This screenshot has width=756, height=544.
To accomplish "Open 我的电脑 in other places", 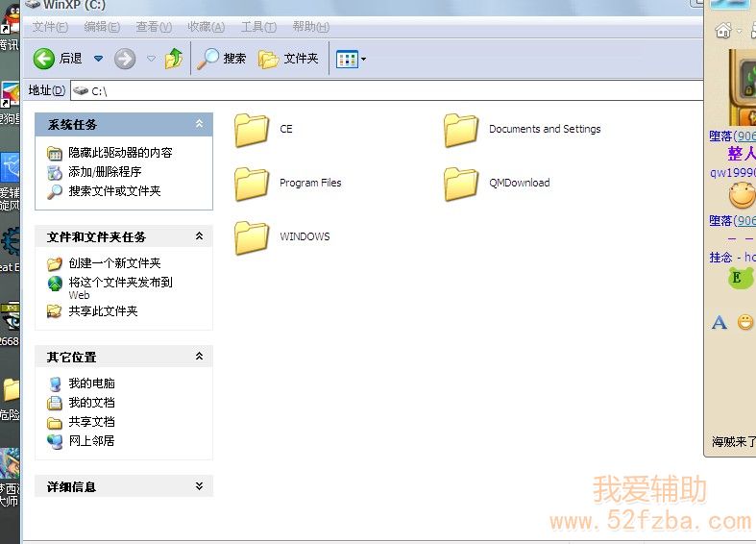I will point(91,383).
